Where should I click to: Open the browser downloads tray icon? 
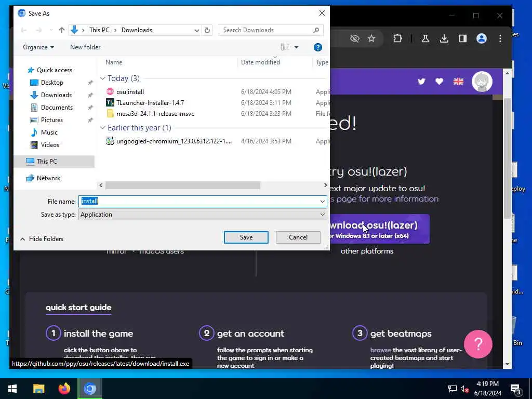point(444,38)
